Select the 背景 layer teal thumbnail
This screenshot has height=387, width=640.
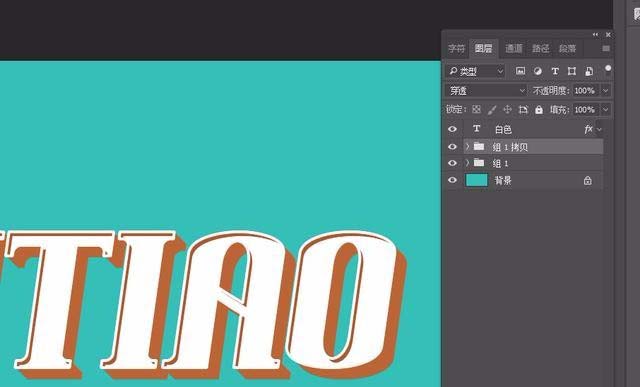[477, 180]
